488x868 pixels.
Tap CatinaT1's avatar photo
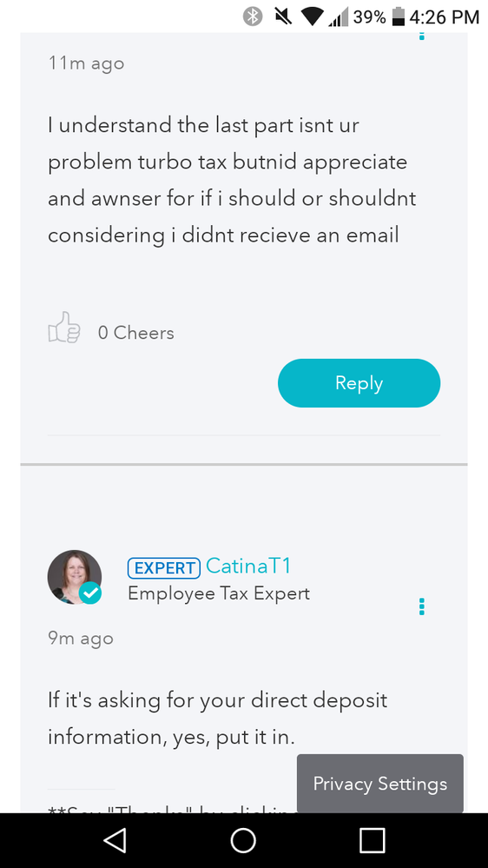click(75, 577)
